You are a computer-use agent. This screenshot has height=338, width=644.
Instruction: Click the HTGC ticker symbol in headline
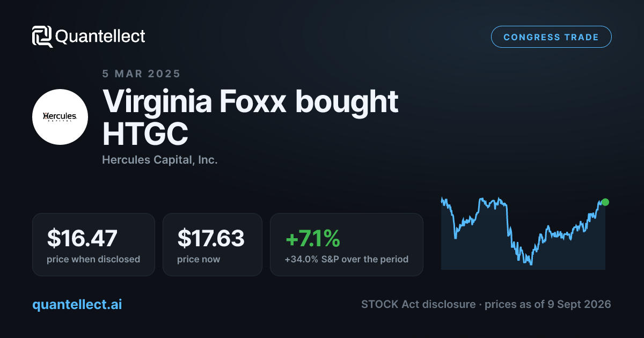[x=145, y=134]
